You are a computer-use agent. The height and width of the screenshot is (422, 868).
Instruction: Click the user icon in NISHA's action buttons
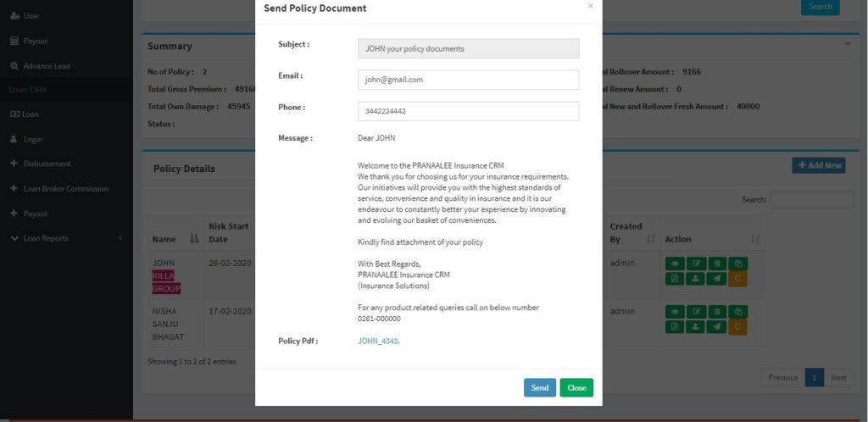point(696,327)
